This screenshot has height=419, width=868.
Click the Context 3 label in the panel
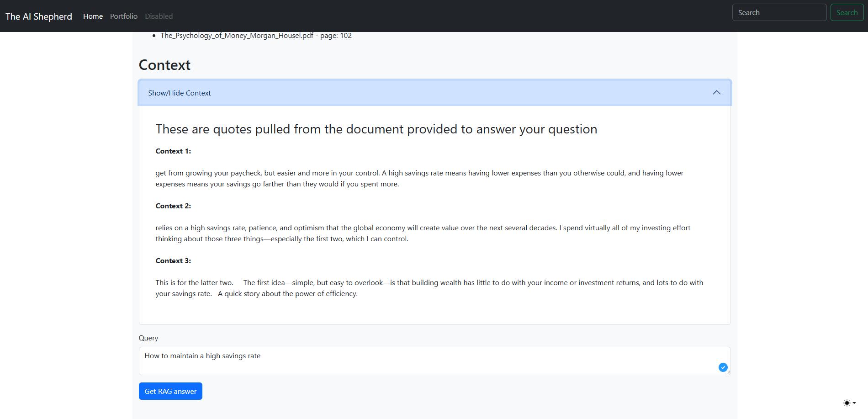173,260
